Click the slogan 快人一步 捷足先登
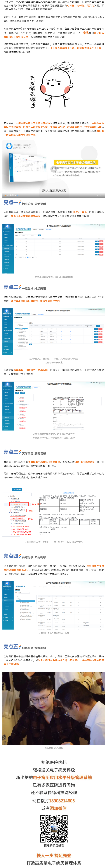 tap(54, 856)
